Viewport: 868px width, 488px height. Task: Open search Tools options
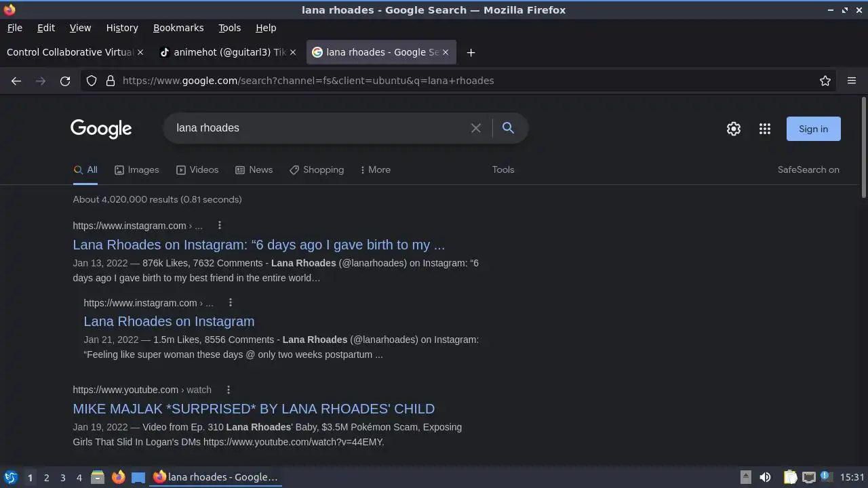point(503,169)
